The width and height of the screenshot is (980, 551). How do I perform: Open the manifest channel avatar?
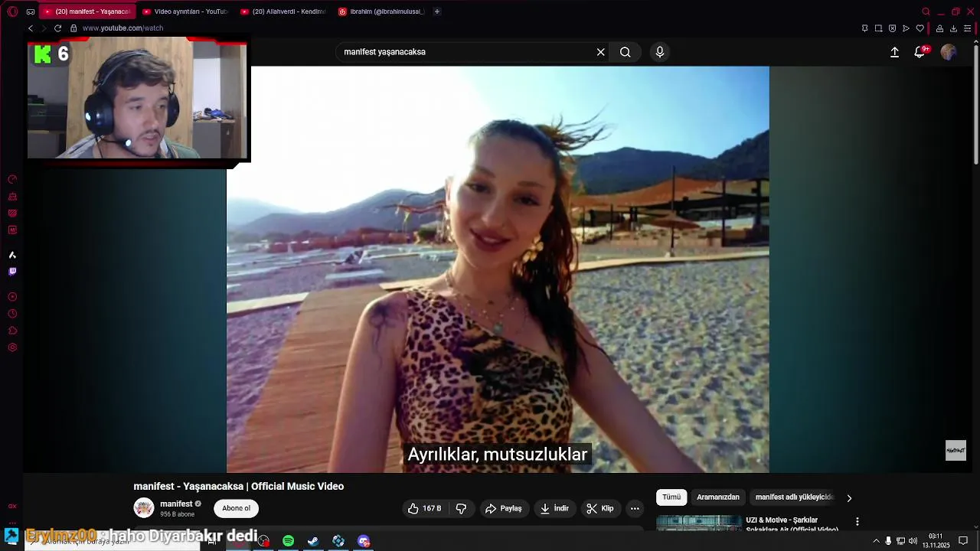(x=144, y=508)
